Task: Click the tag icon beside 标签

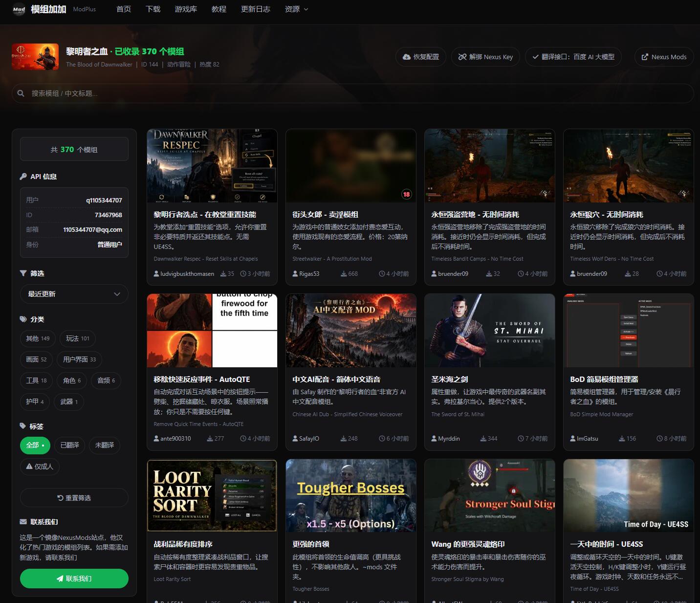Action: pyautogui.click(x=23, y=426)
